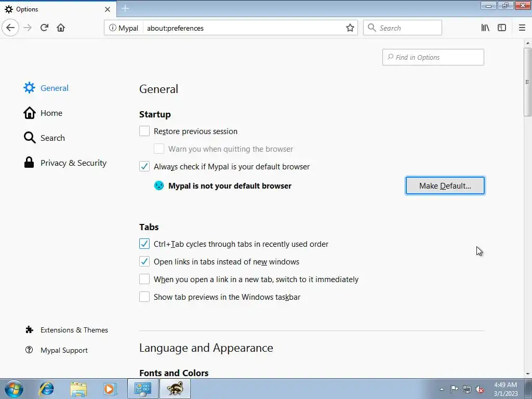Open the Library icon in toolbar
The image size is (532, 399).
pos(485,28)
